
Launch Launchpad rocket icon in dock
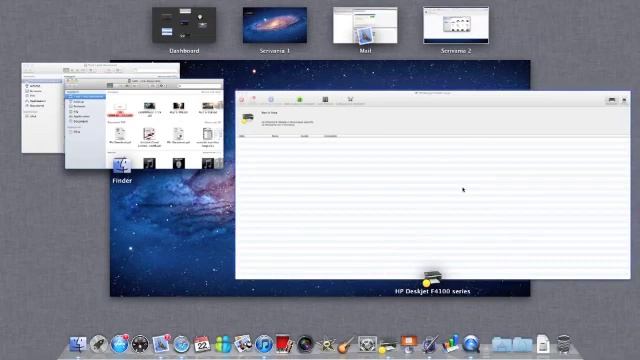98,344
